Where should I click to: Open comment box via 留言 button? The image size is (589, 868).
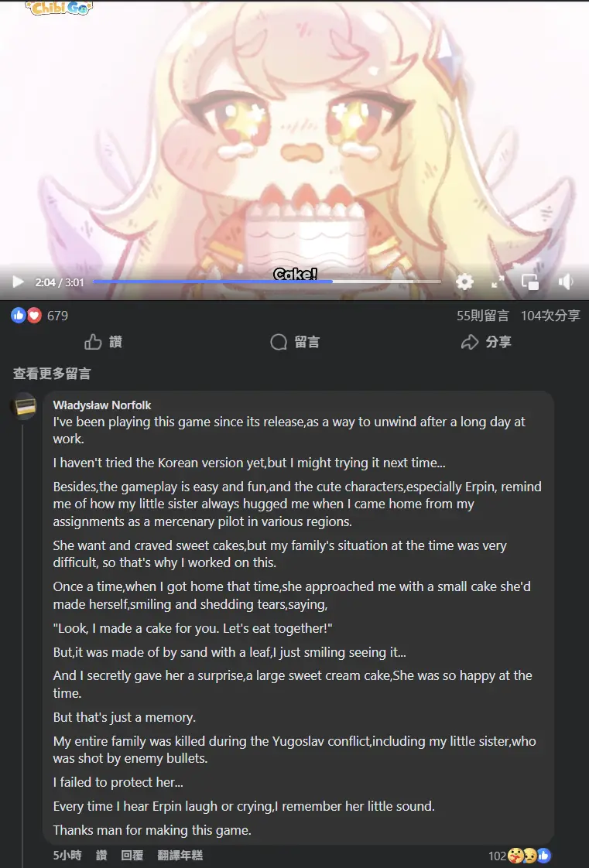point(295,342)
